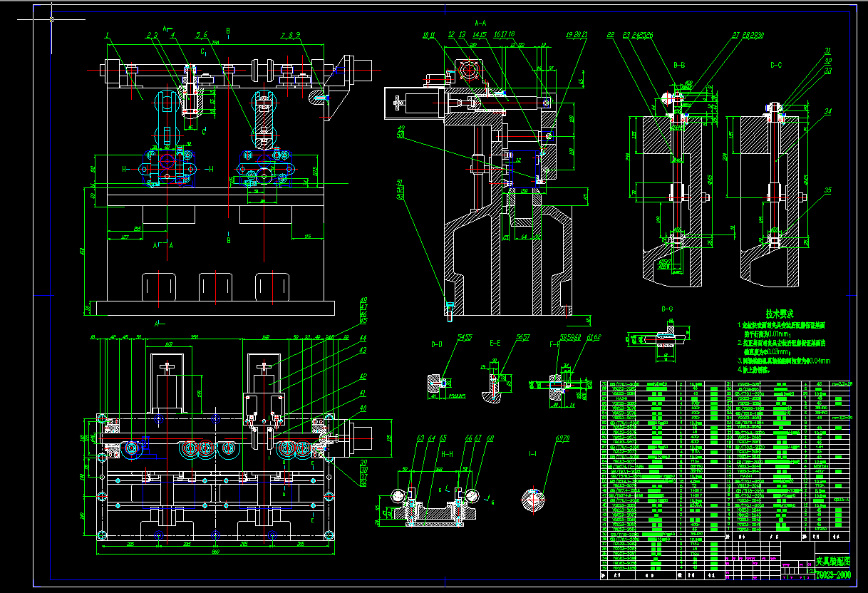Open the 技术要求 technical requirements heading
Image resolution: width=868 pixels, height=593 pixels.
tap(780, 314)
